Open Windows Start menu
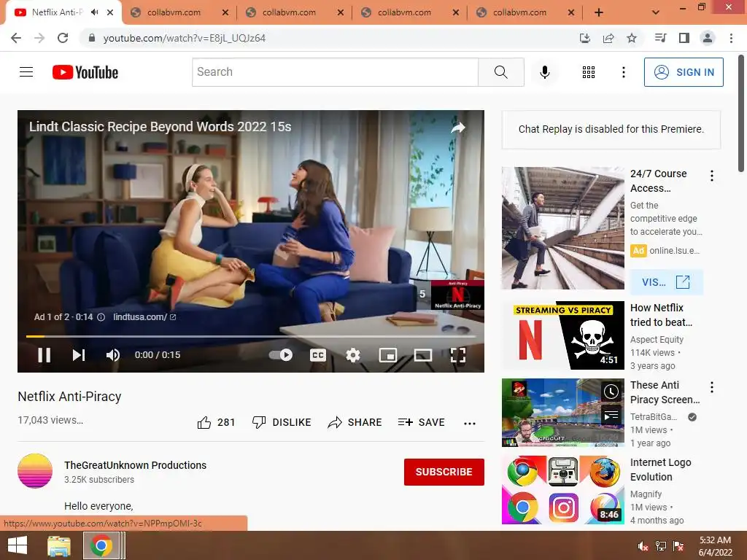The width and height of the screenshot is (747, 560). point(18,545)
